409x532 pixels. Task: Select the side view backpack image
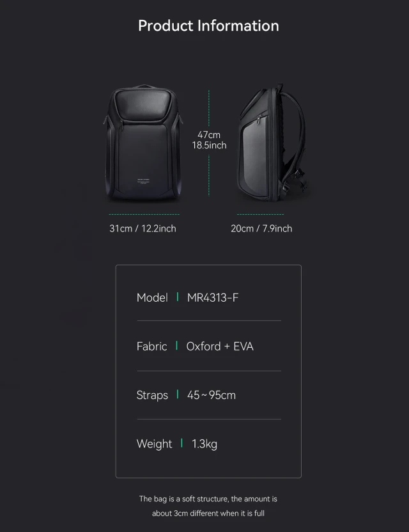(273, 143)
